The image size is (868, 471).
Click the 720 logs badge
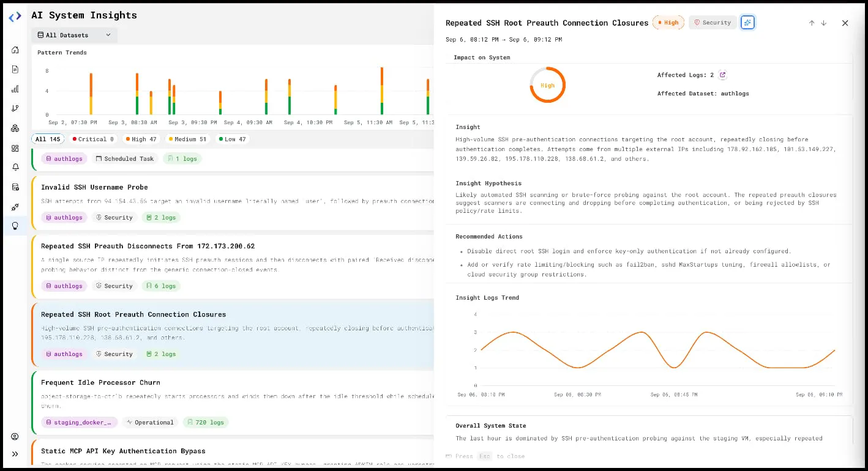206,423
